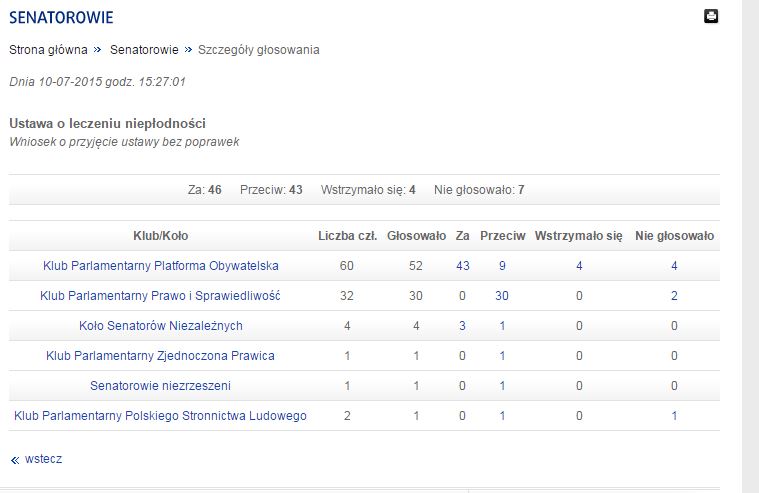759x493 pixels.
Task: Click the SENATOROWIE page heading
Action: pos(61,18)
